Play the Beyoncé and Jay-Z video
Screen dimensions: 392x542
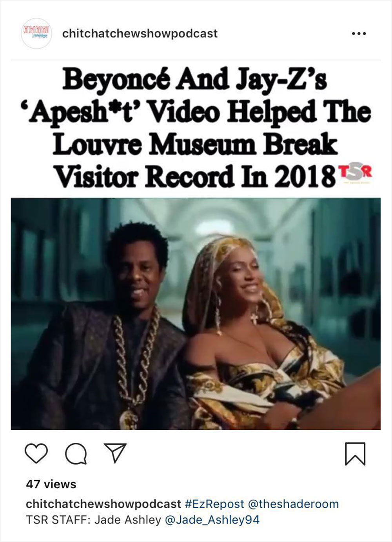pos(196,314)
